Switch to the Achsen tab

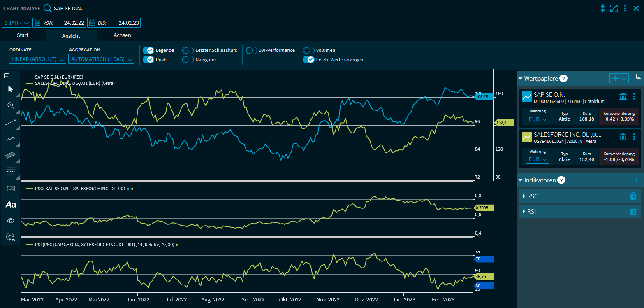[122, 35]
